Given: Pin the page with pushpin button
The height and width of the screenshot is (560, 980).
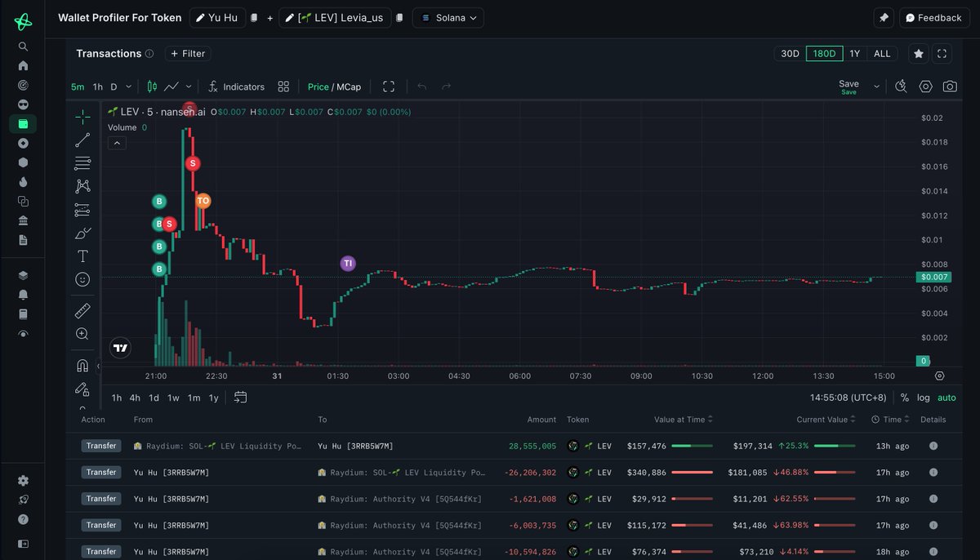Looking at the screenshot, I should 884,18.
